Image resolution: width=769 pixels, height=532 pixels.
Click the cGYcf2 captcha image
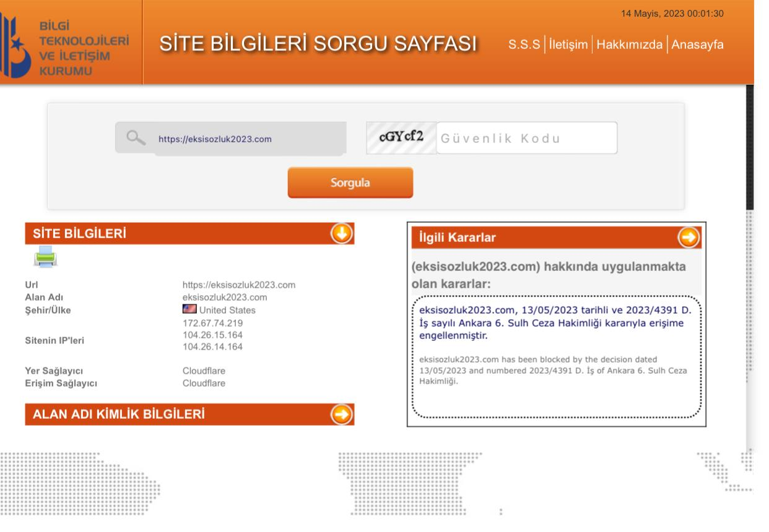(x=401, y=137)
